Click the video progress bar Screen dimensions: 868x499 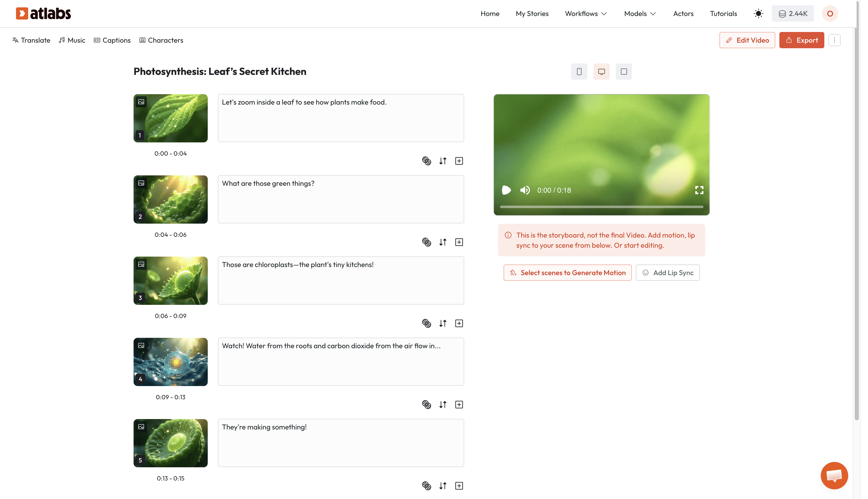[x=601, y=207]
